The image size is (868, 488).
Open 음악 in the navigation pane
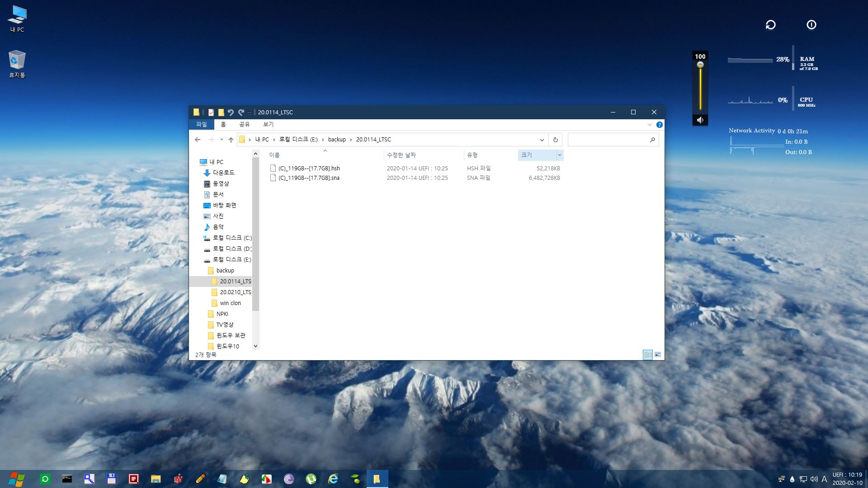click(x=218, y=227)
